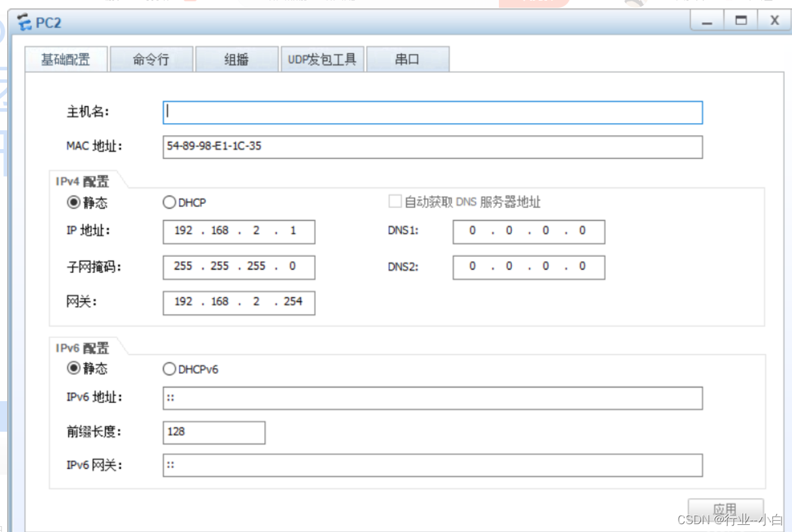The height and width of the screenshot is (532, 792).
Task: Click the IPv6 地址 input field
Action: 432,398
